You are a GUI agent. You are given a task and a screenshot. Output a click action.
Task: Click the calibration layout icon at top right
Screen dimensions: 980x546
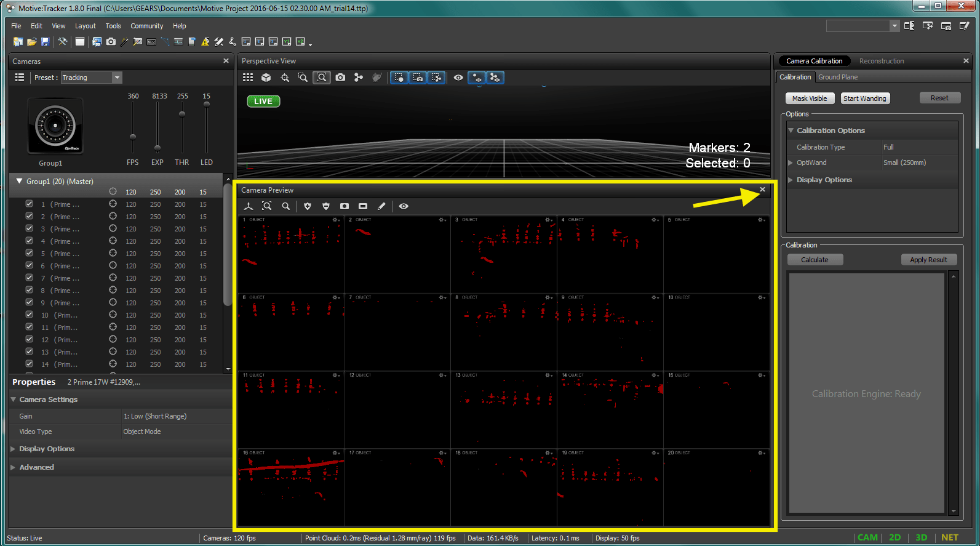[x=909, y=26]
